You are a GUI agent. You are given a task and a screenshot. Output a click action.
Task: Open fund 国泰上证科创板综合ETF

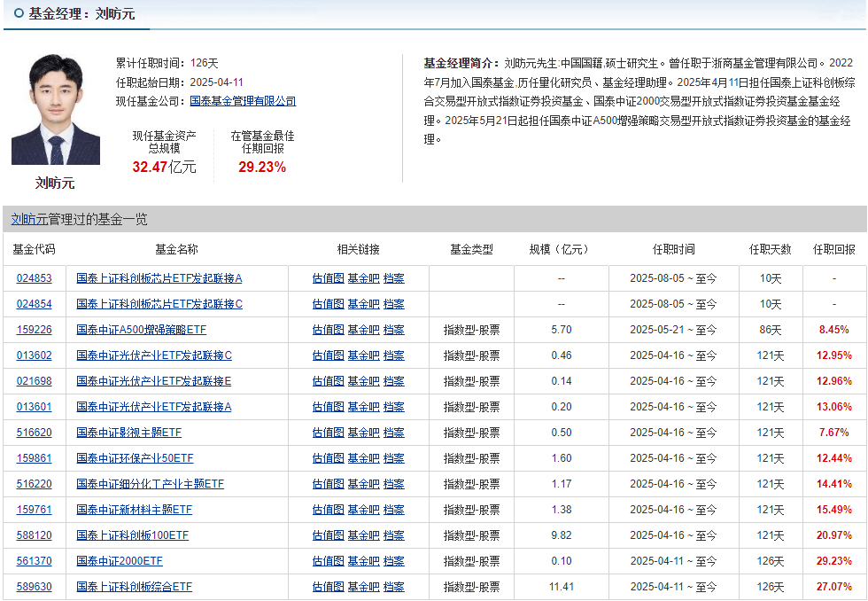[134, 587]
